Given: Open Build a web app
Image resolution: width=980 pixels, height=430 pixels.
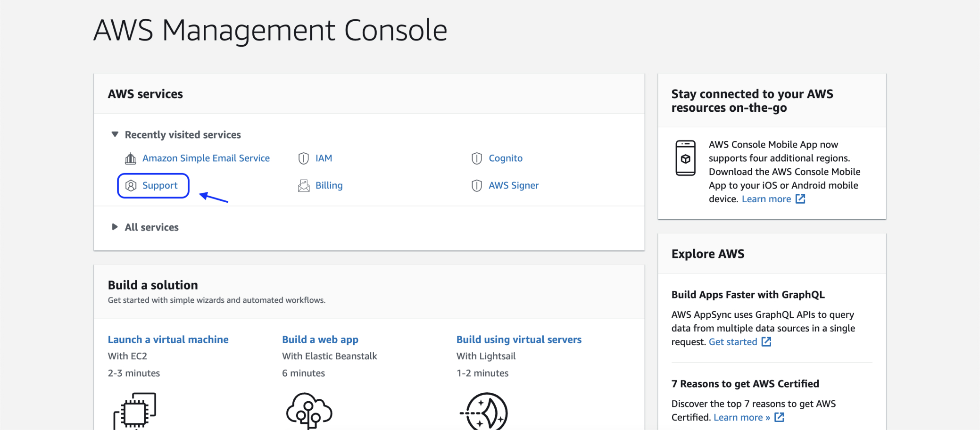Looking at the screenshot, I should coord(320,339).
